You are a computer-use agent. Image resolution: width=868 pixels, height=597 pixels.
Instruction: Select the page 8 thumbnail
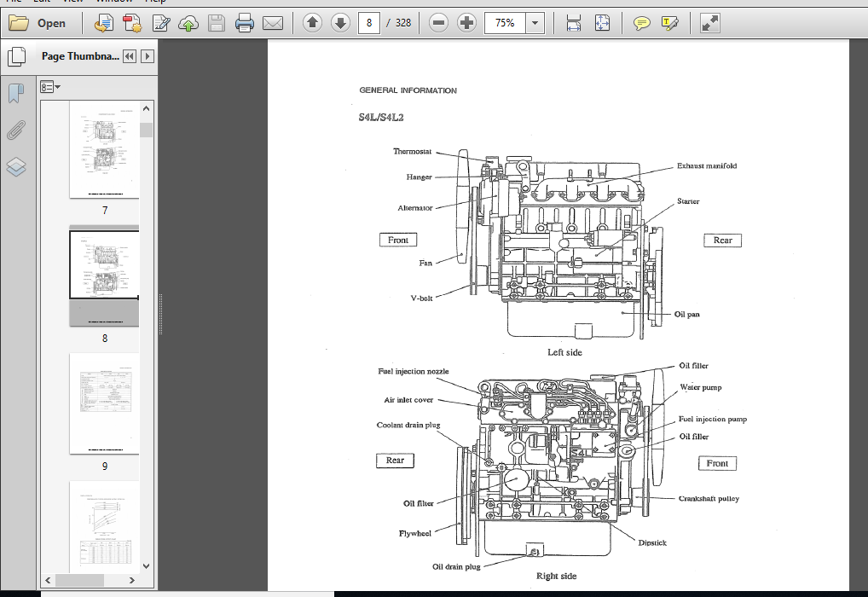click(x=105, y=277)
